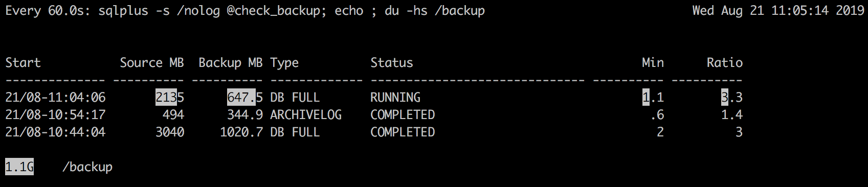Click the COMPLETED status in ARCHIVELOG row

pos(403,114)
